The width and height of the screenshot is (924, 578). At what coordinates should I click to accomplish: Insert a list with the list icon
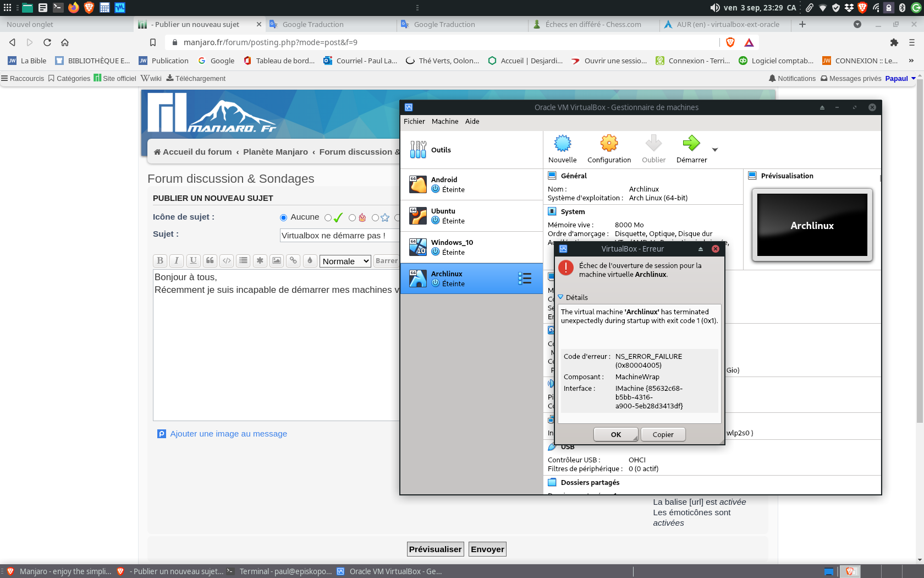click(244, 261)
